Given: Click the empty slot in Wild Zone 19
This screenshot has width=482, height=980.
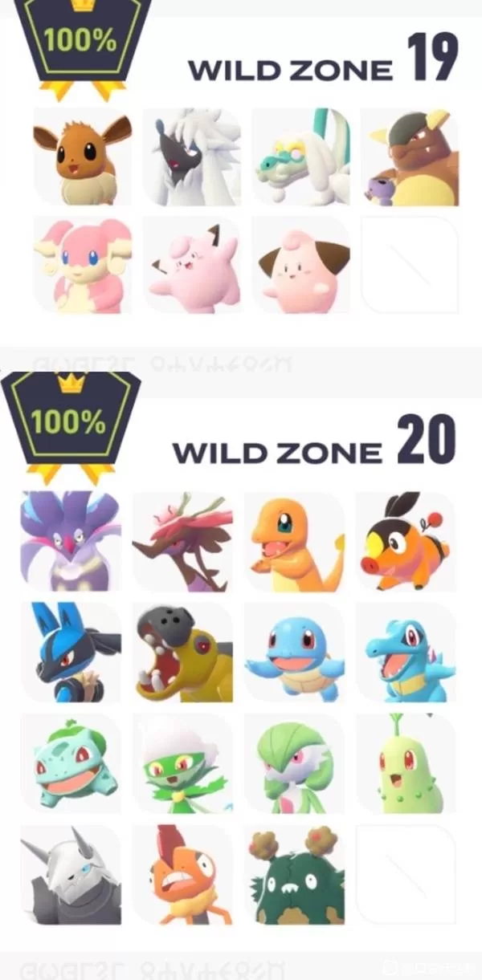Looking at the screenshot, I should 410,265.
